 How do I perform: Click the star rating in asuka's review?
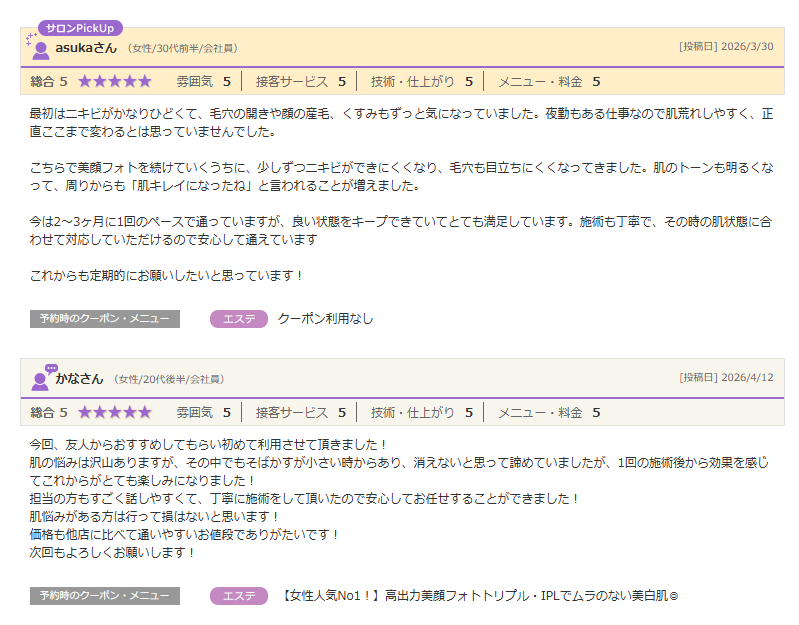[x=114, y=81]
